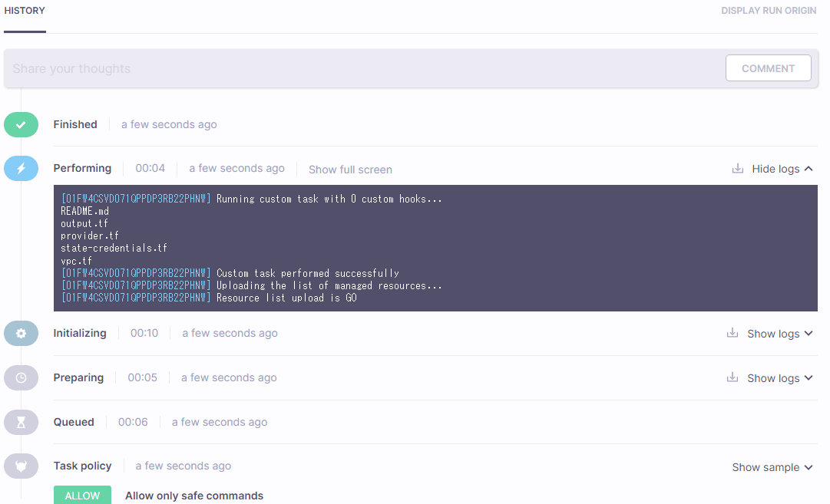This screenshot has height=504, width=830.
Task: Expand Show logs for Preparing
Action: point(780,378)
